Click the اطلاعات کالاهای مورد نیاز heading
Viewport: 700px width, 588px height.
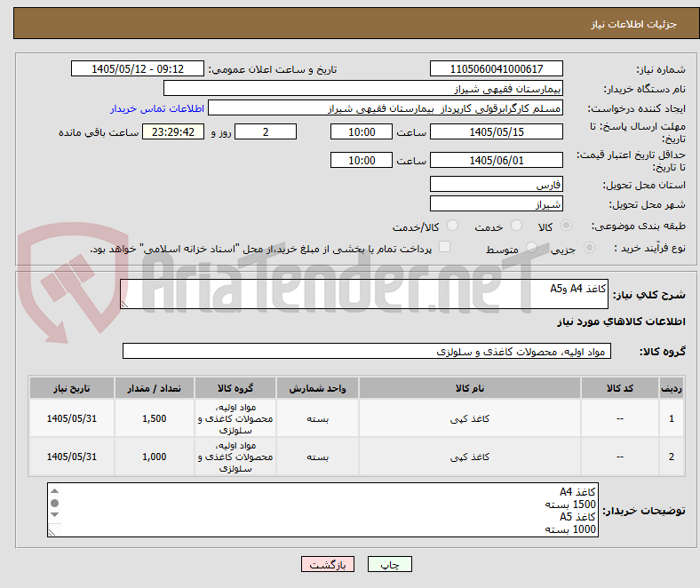click(621, 322)
